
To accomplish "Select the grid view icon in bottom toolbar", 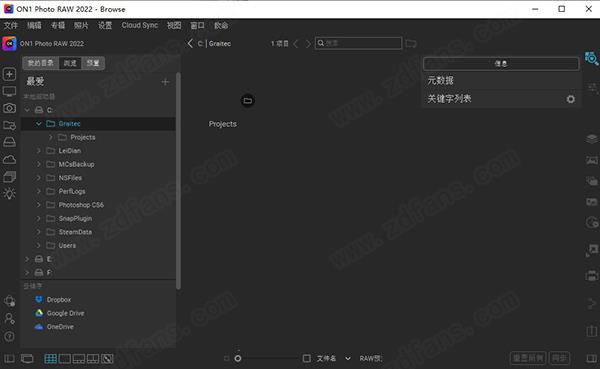I will tap(51, 359).
